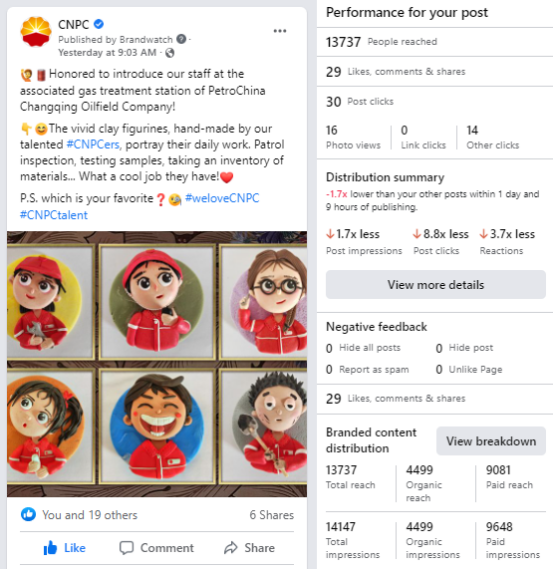
Task: Open the three-dot post options menu
Action: (x=280, y=31)
